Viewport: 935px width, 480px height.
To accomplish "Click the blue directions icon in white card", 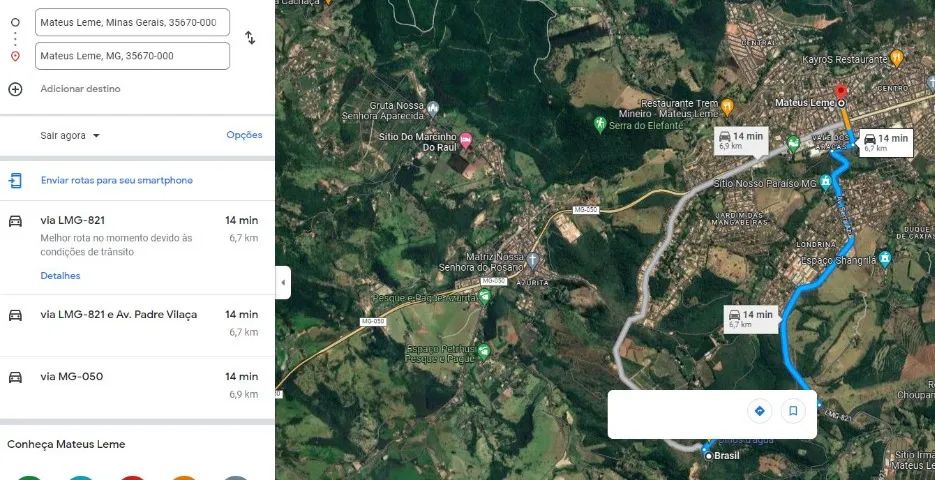I will (760, 411).
